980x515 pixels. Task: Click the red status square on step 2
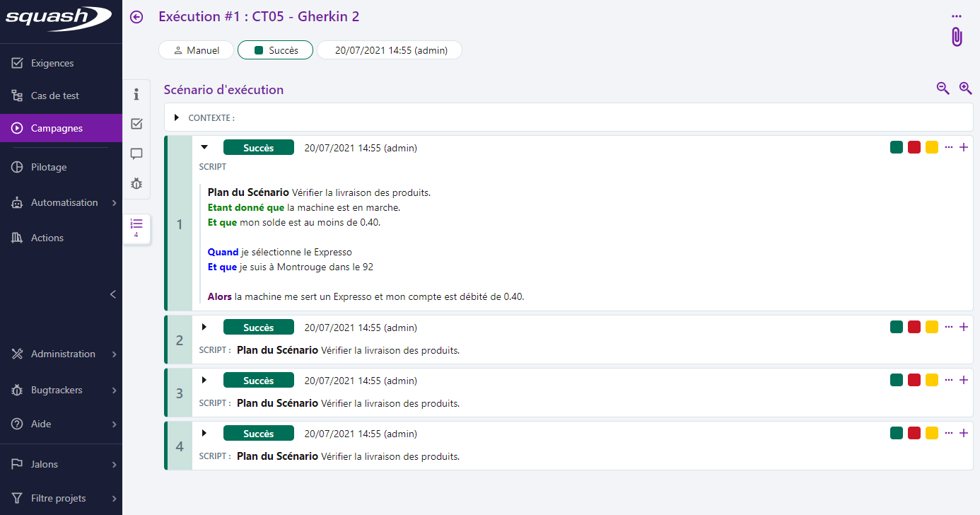point(914,327)
